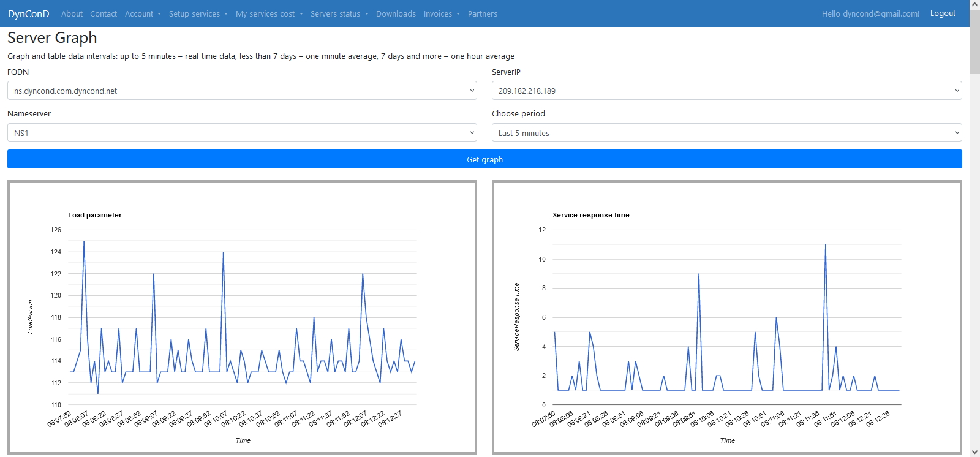The image size is (980, 457).
Task: Open the Invoices dropdown
Action: click(442, 13)
